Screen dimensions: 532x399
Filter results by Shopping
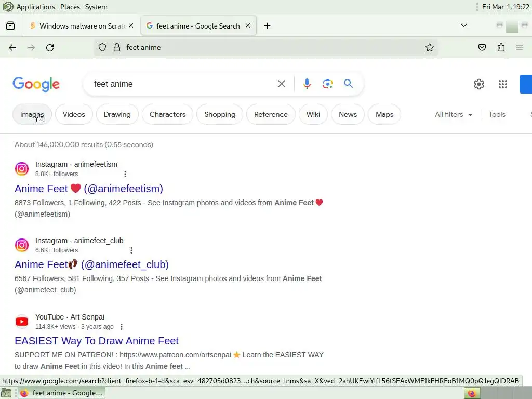click(x=220, y=115)
